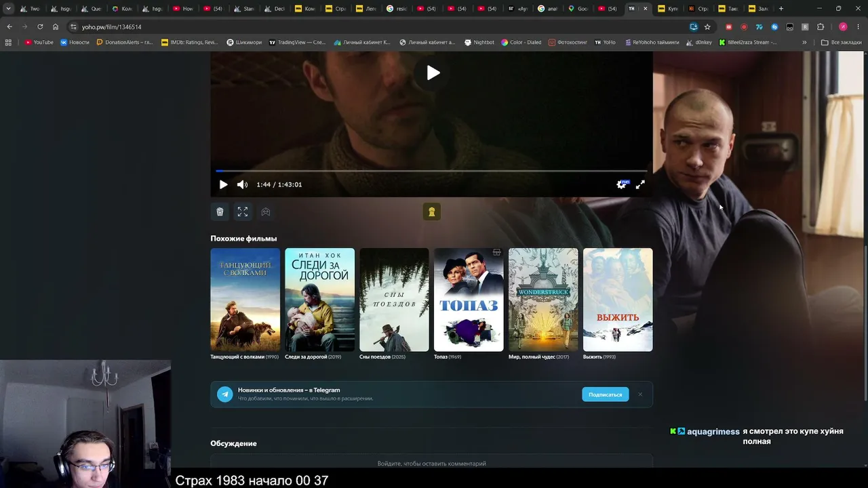868x488 pixels.
Task: Open the ReYohoho тайминги bookmark
Action: point(652,42)
